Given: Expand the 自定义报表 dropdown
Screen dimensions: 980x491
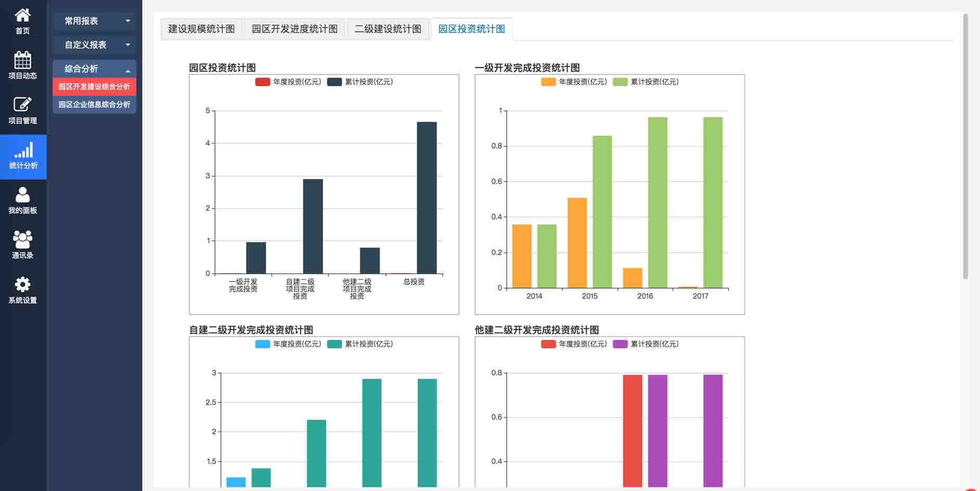Looking at the screenshot, I should 94,45.
